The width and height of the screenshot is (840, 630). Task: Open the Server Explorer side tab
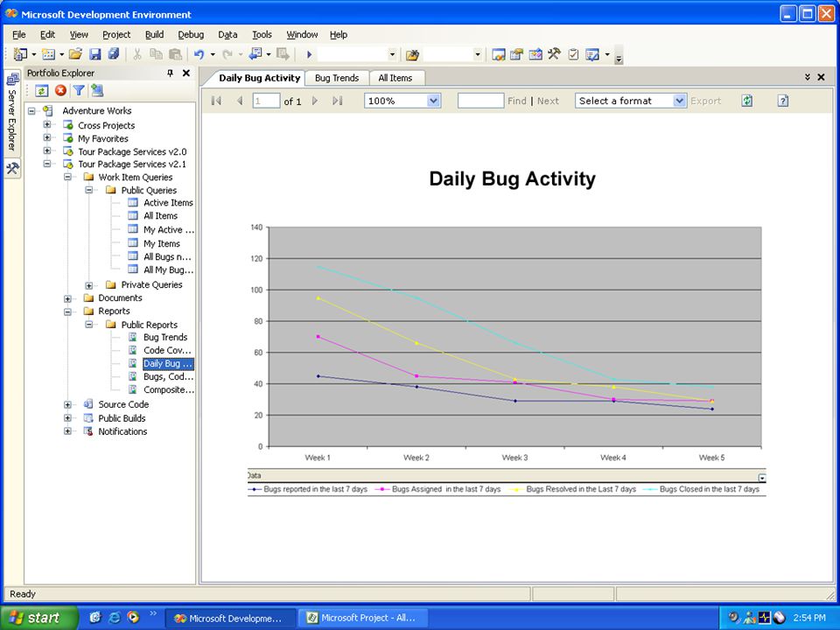click(12, 114)
